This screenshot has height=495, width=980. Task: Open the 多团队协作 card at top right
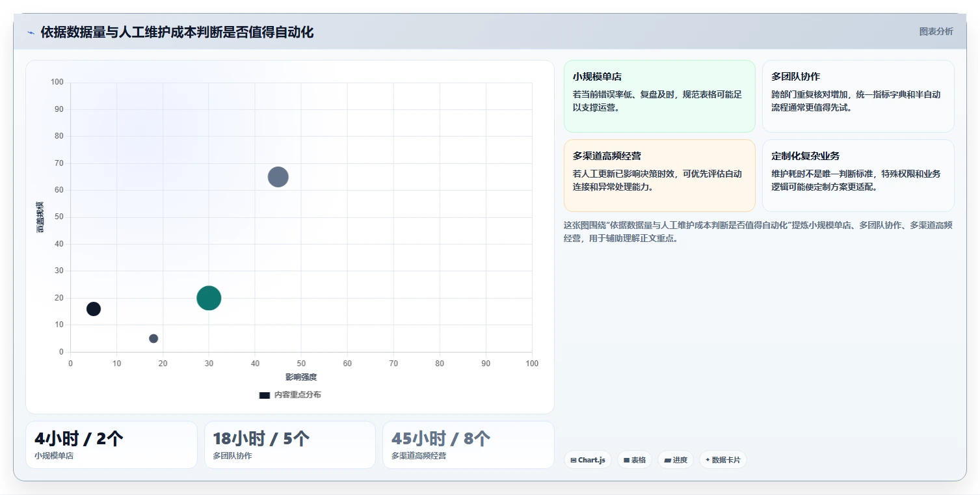pos(858,96)
